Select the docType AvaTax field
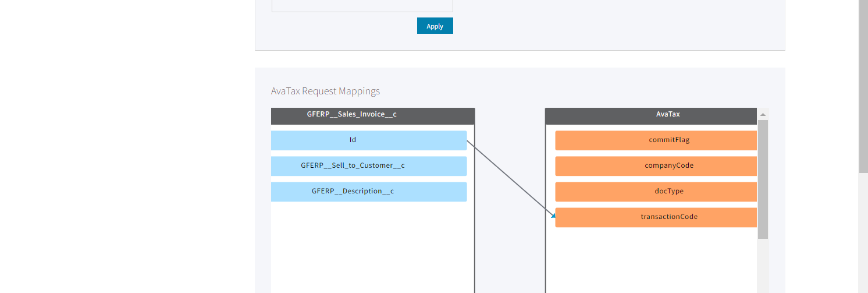This screenshot has height=293, width=868. click(x=656, y=192)
